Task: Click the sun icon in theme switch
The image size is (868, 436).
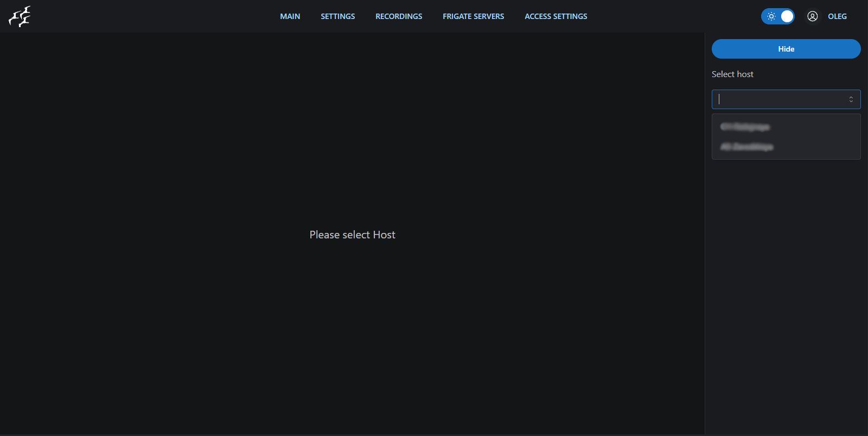Action: 771,16
